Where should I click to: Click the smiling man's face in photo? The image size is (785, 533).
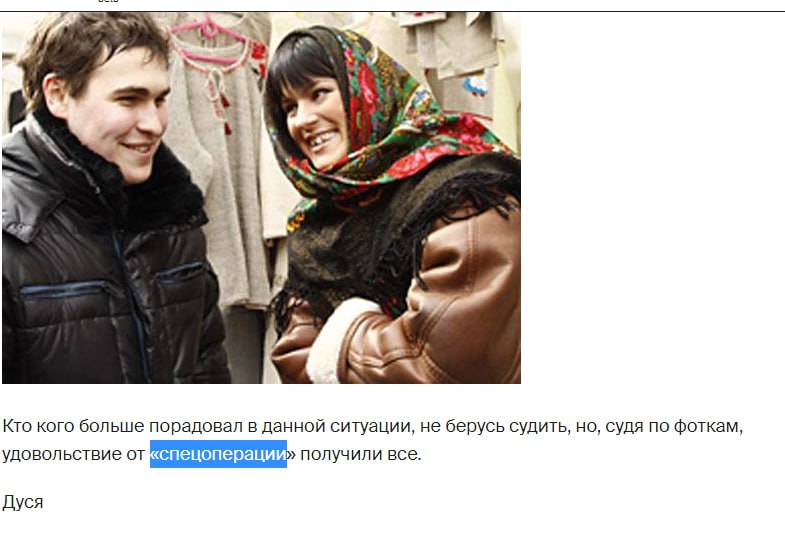[120, 115]
